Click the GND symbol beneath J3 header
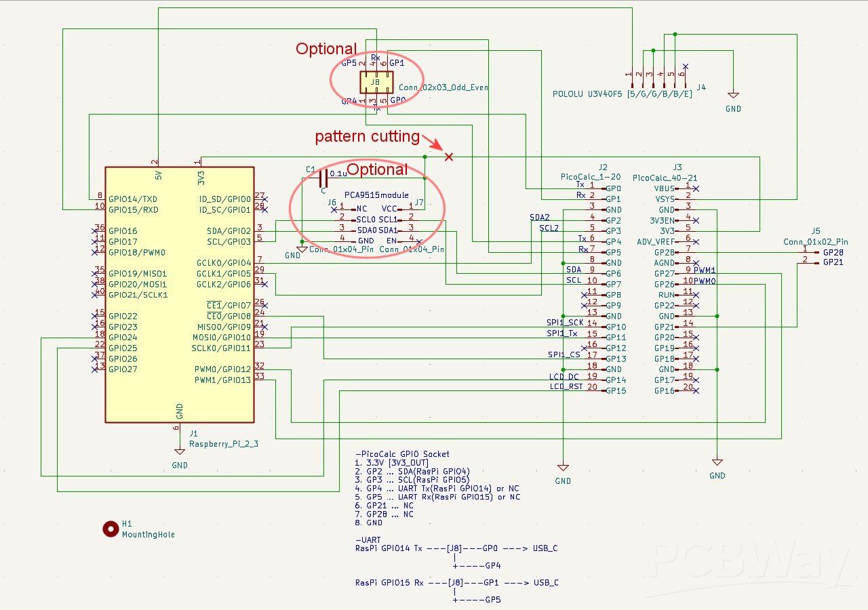 [x=717, y=462]
